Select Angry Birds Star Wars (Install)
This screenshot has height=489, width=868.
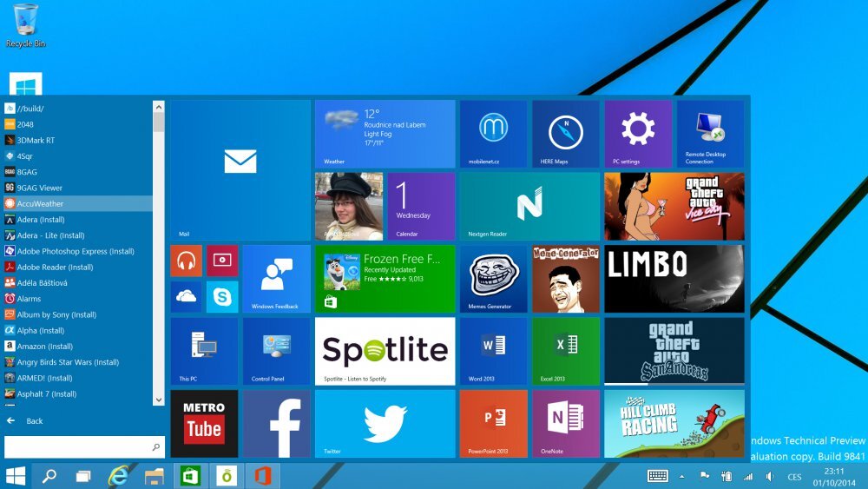click(x=76, y=362)
